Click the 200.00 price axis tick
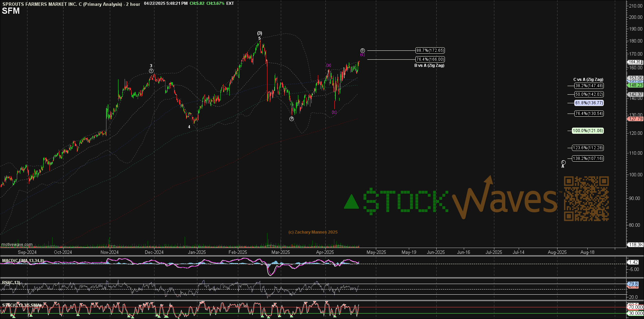Viewport: 644px width, 319px height. [636, 17]
